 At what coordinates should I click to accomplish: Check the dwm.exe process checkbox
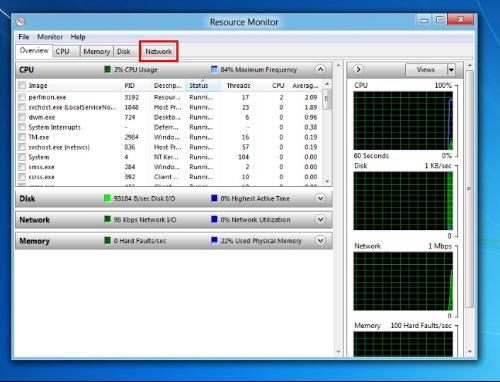pyautogui.click(x=22, y=117)
